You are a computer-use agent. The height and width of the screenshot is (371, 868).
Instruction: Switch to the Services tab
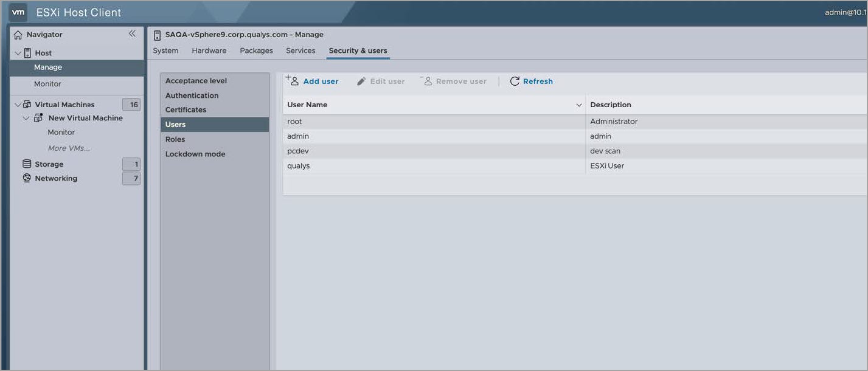pyautogui.click(x=300, y=50)
